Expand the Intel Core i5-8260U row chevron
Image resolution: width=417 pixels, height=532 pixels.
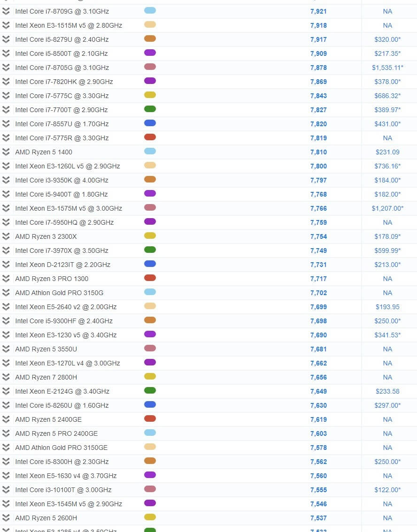tap(6, 405)
